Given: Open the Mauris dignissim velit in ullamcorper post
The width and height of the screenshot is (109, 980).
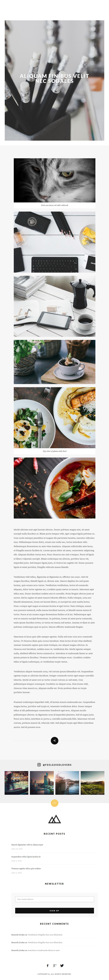Looking at the screenshot, I should point(27,845).
